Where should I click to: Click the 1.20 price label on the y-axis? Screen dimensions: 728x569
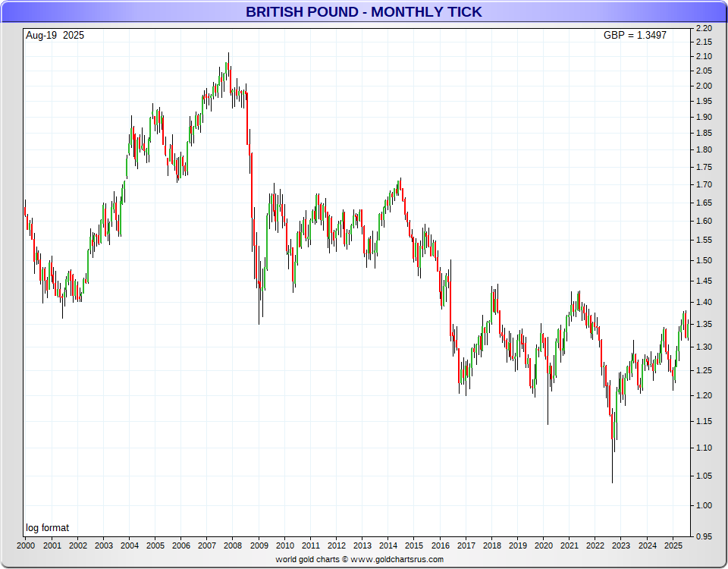(x=704, y=396)
